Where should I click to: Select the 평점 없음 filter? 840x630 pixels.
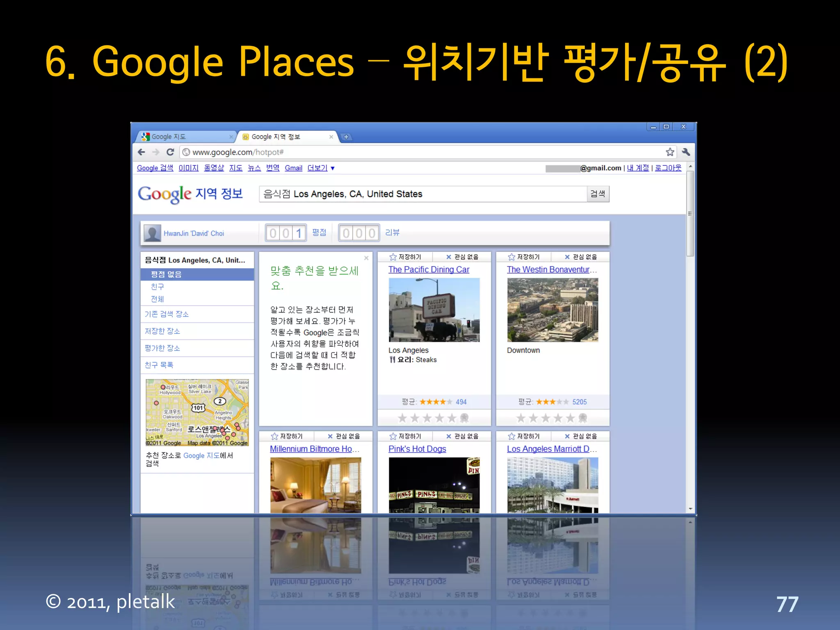point(197,274)
